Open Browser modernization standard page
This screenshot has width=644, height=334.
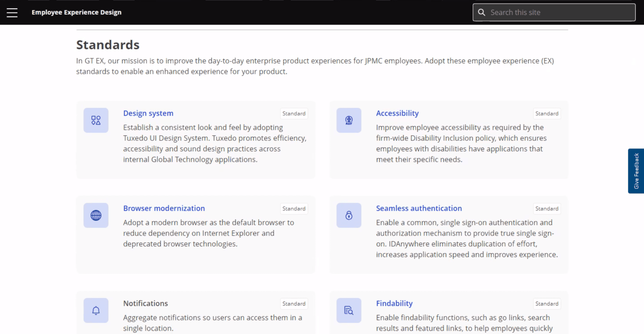coord(164,208)
